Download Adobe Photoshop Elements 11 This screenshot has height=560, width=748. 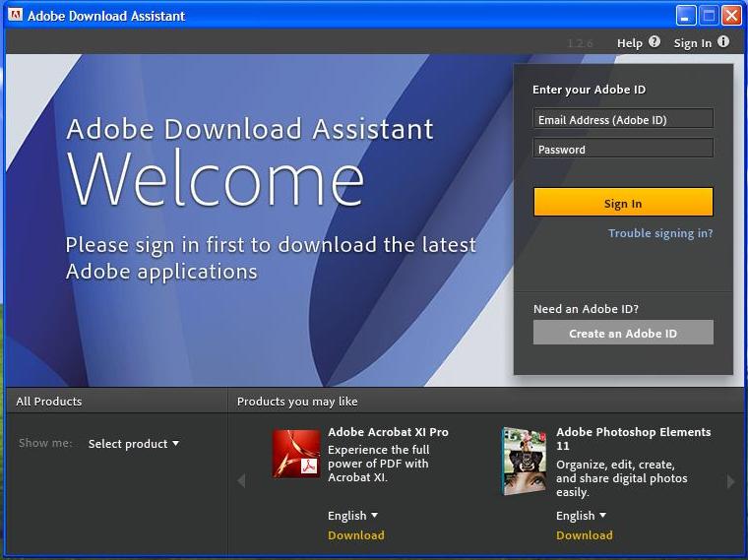point(585,535)
